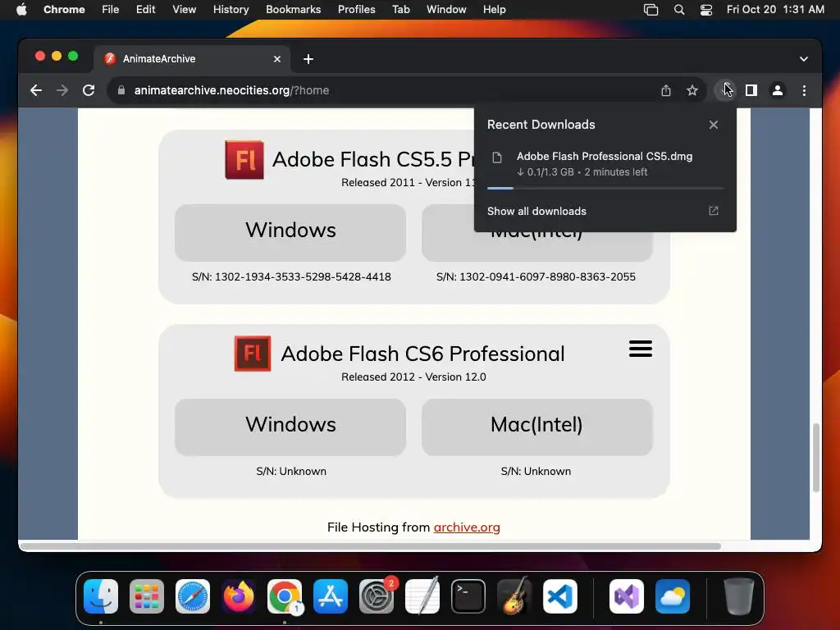
Task: Download Flash CS5.5 for Windows
Action: 290,232
